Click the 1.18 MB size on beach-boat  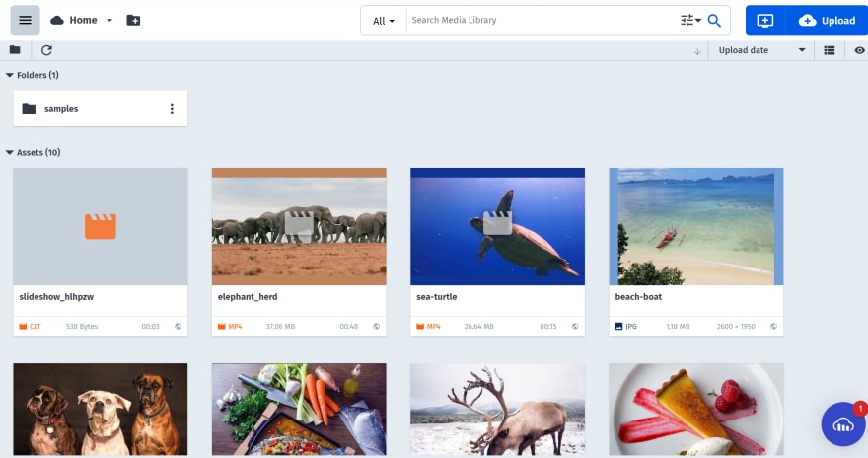pos(678,326)
